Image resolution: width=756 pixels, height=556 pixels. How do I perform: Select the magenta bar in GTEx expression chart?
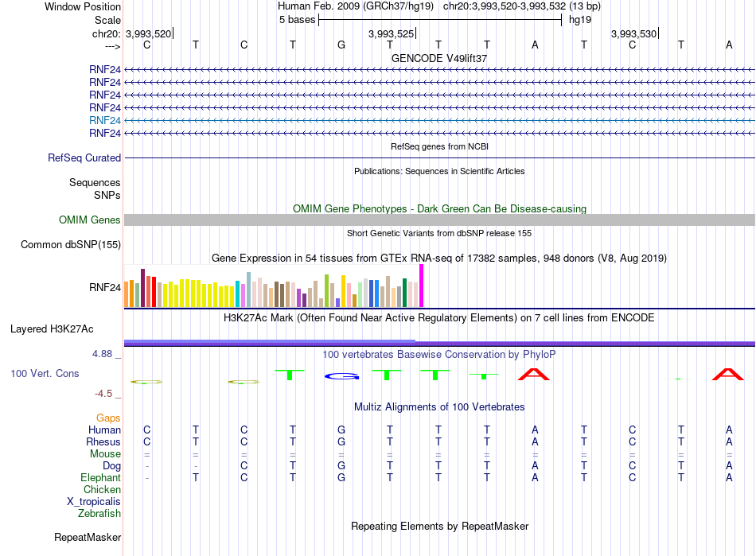pyautogui.click(x=422, y=286)
